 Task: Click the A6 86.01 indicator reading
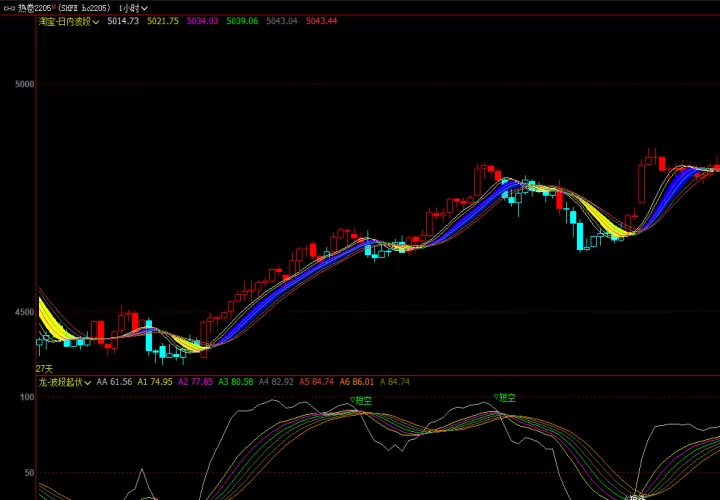point(357,382)
